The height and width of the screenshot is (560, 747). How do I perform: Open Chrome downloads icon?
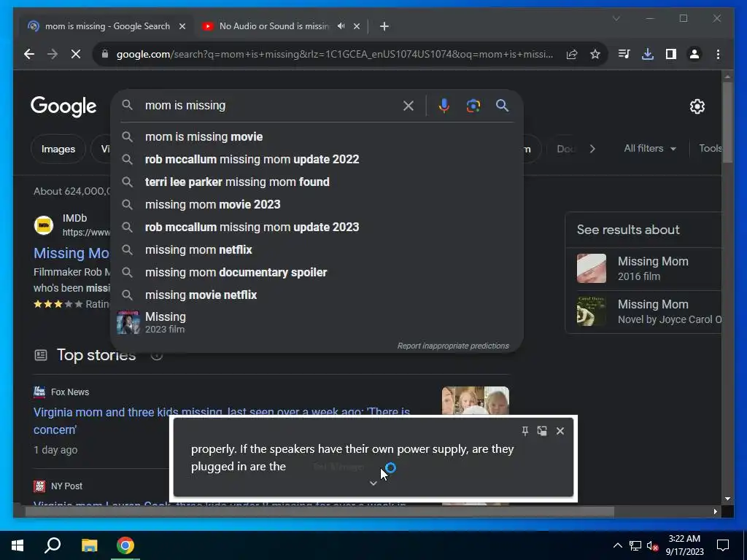648,54
